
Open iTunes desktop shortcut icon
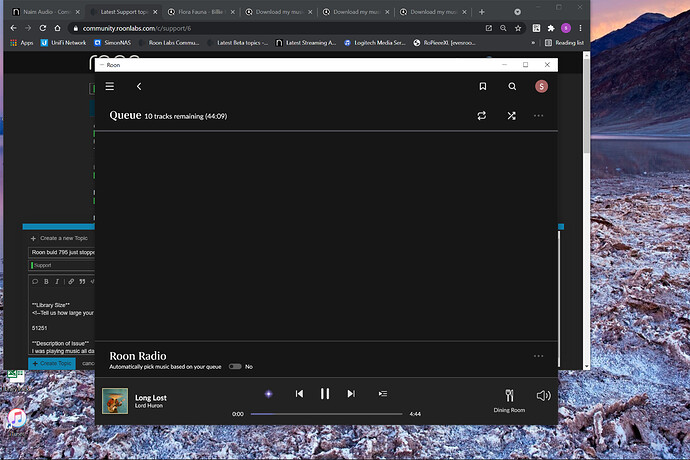pyautogui.click(x=17, y=418)
